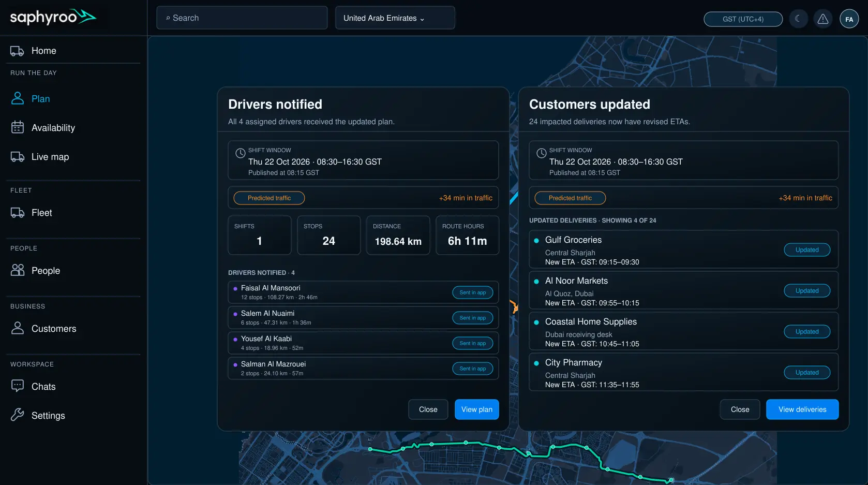
Task: Click the STOPS 24 stat card
Action: [x=329, y=236]
